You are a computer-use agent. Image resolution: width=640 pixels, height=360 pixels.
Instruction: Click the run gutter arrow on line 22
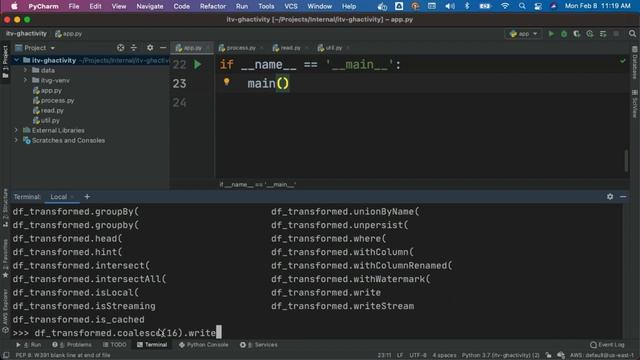[198, 64]
